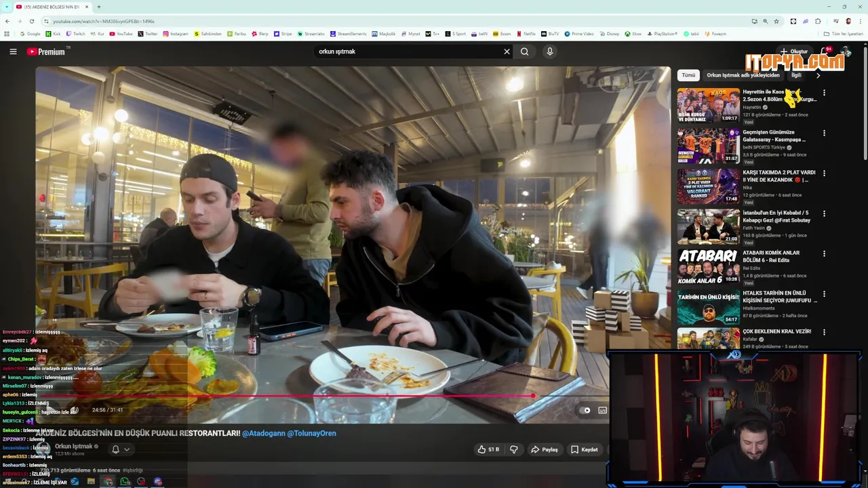Open a new browser tab with plus
Screen dimensions: 868x488
pyautogui.click(x=98, y=7)
